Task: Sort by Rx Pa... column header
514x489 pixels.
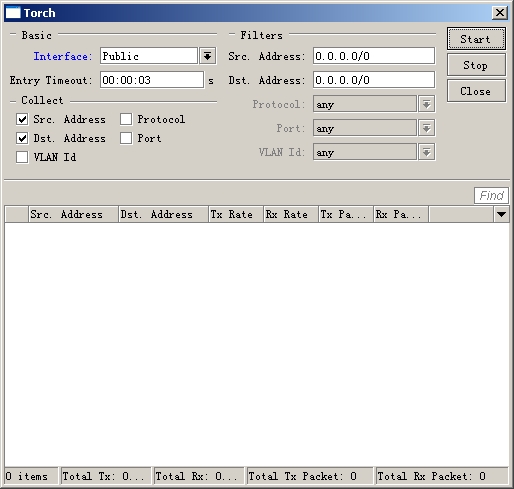Action: [401, 214]
